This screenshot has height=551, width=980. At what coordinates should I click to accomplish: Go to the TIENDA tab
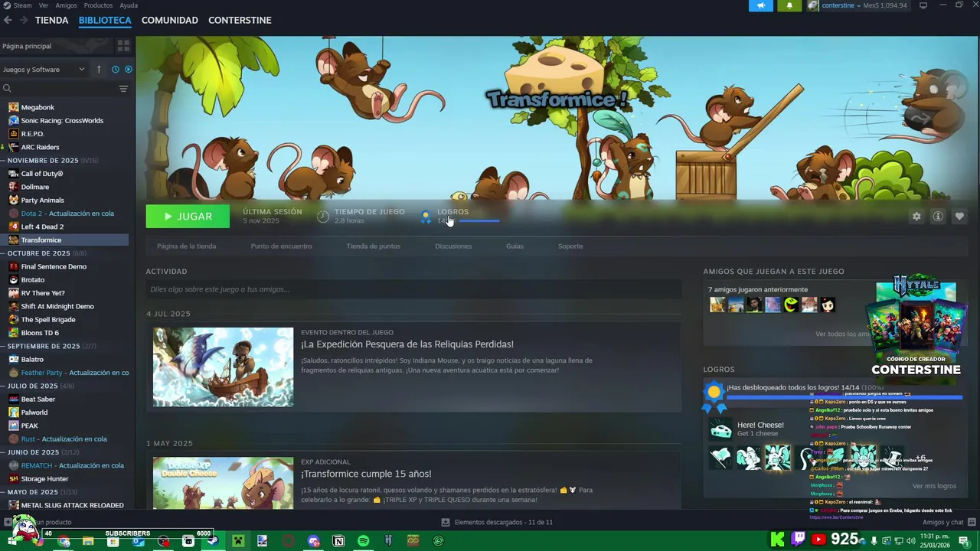pyautogui.click(x=51, y=20)
